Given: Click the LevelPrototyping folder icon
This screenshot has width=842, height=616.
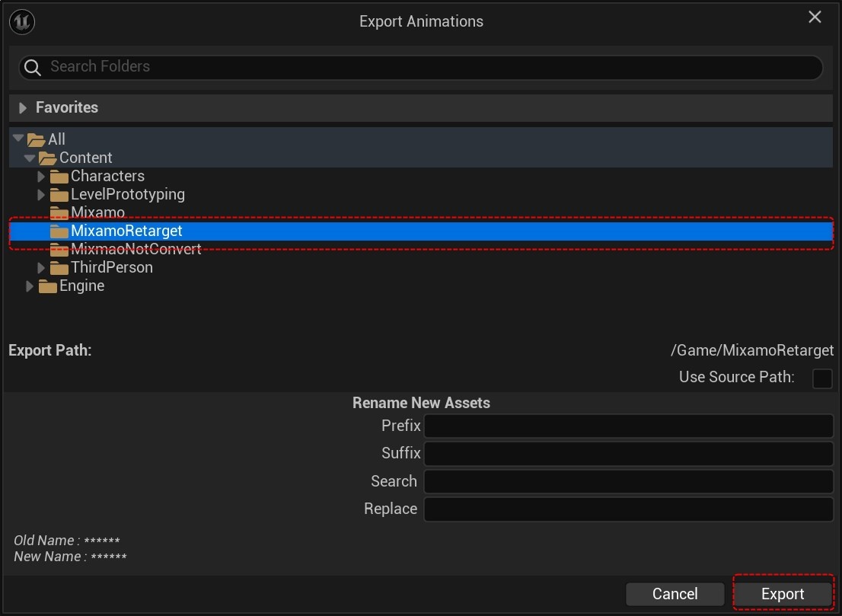Looking at the screenshot, I should (x=59, y=195).
